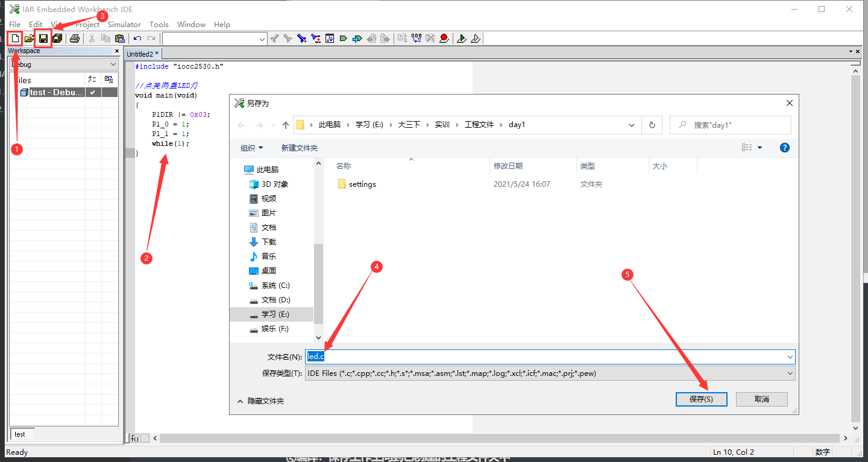The height and width of the screenshot is (462, 868).
Task: Open the 文件名 filename history dropdown
Action: 790,357
